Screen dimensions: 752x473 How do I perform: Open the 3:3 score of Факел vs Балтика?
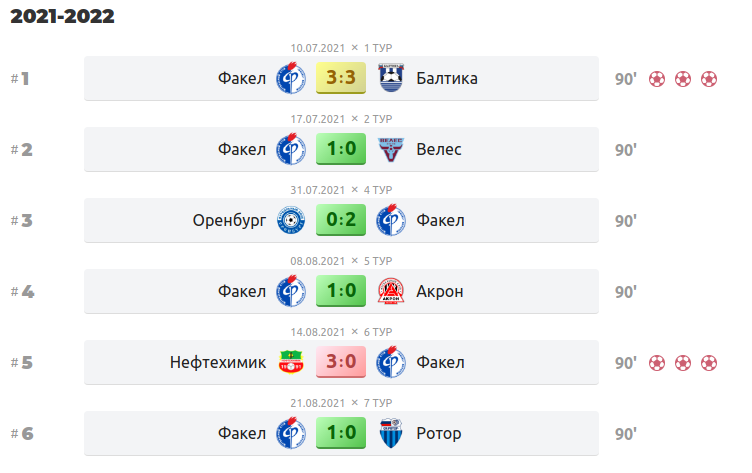341,78
